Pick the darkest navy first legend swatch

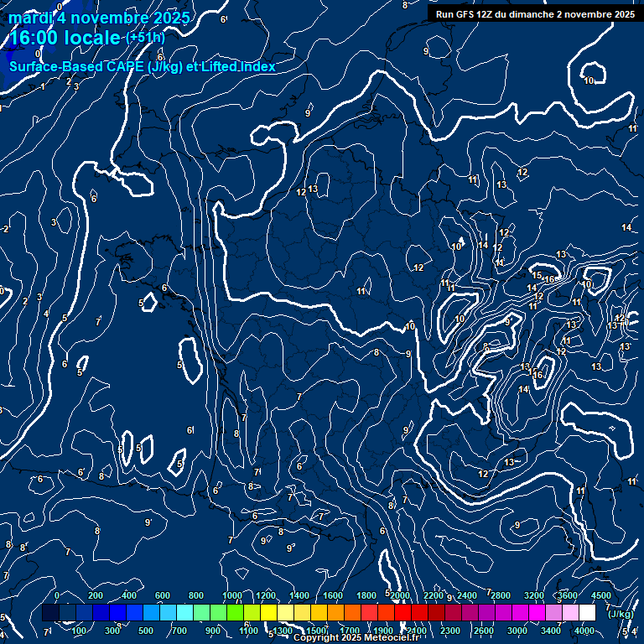[x=50, y=612]
